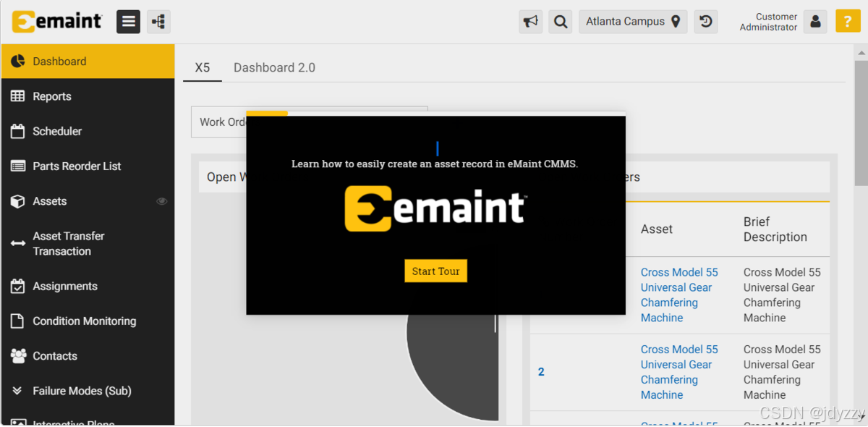Open Assignments in the sidebar
This screenshot has height=427, width=868.
pyautogui.click(x=88, y=286)
